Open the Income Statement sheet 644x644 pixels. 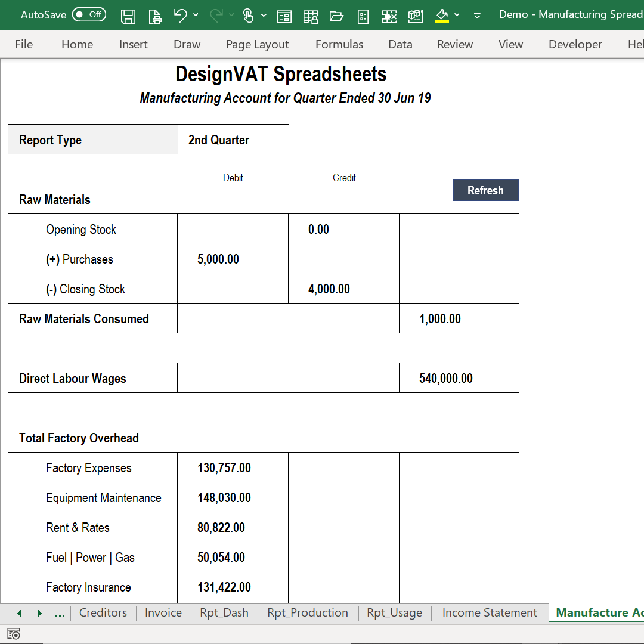click(489, 612)
